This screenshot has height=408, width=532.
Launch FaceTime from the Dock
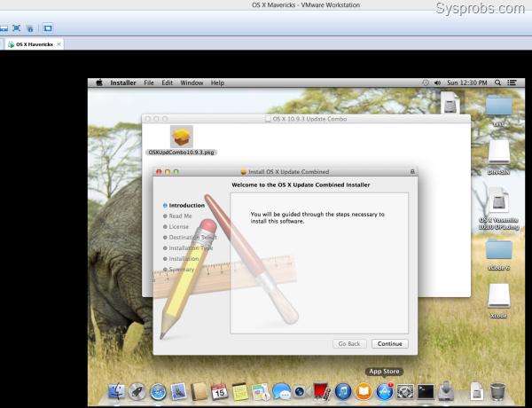(301, 392)
